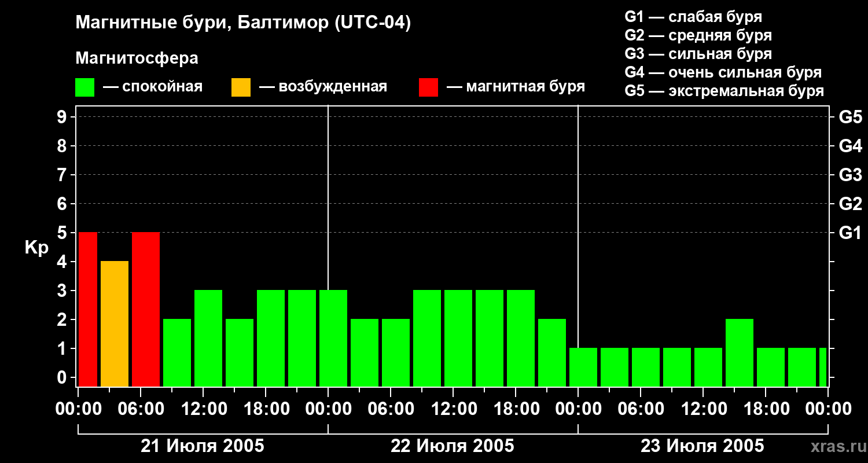Click the '18:00' time label for 23 Июля
This screenshot has height=463, width=868.
(x=766, y=409)
